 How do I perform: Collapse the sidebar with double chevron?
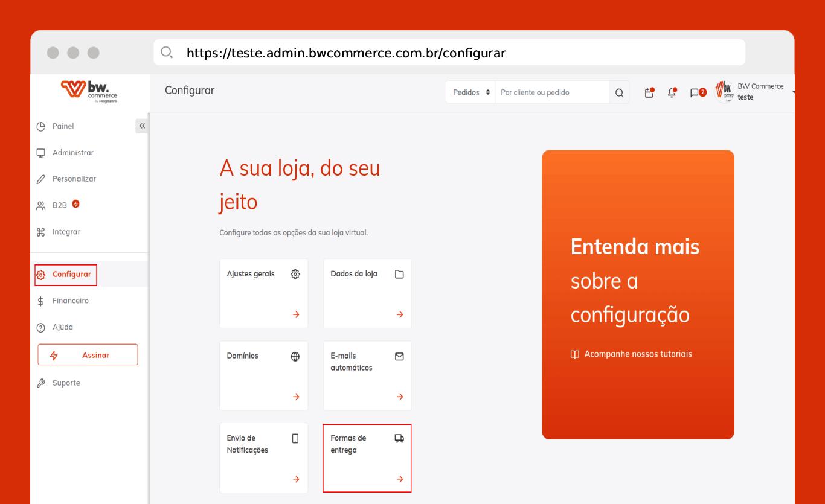(142, 126)
